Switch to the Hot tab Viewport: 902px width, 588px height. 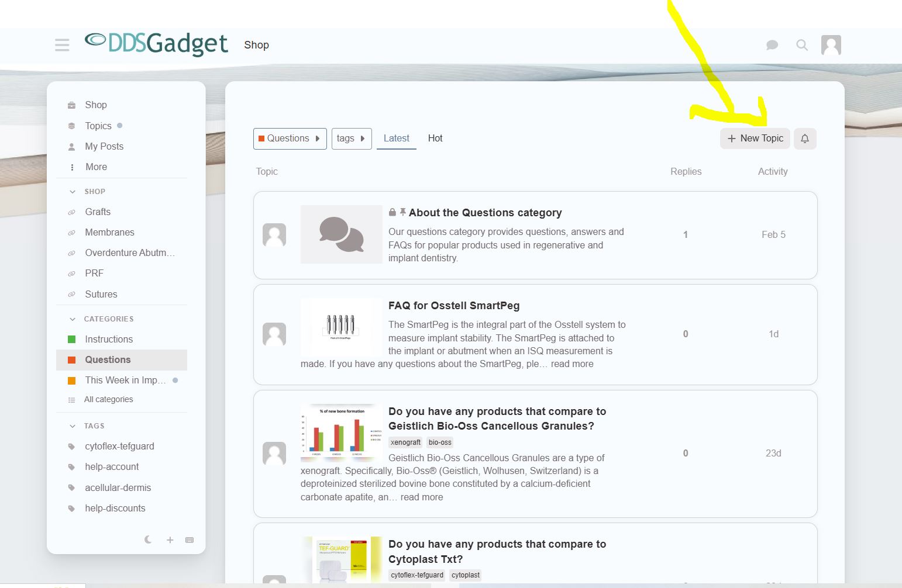pyautogui.click(x=435, y=139)
